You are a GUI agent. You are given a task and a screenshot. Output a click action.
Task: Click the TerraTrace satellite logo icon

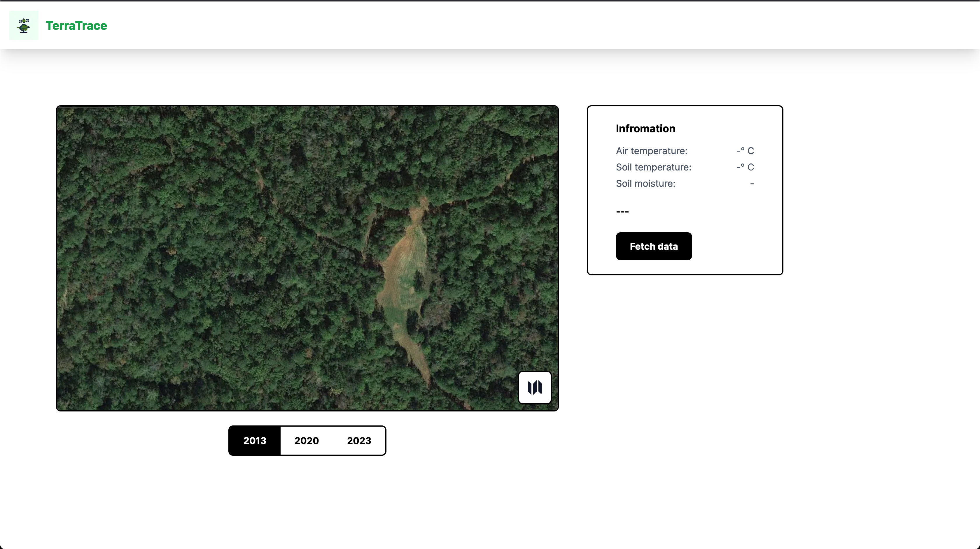click(x=24, y=25)
